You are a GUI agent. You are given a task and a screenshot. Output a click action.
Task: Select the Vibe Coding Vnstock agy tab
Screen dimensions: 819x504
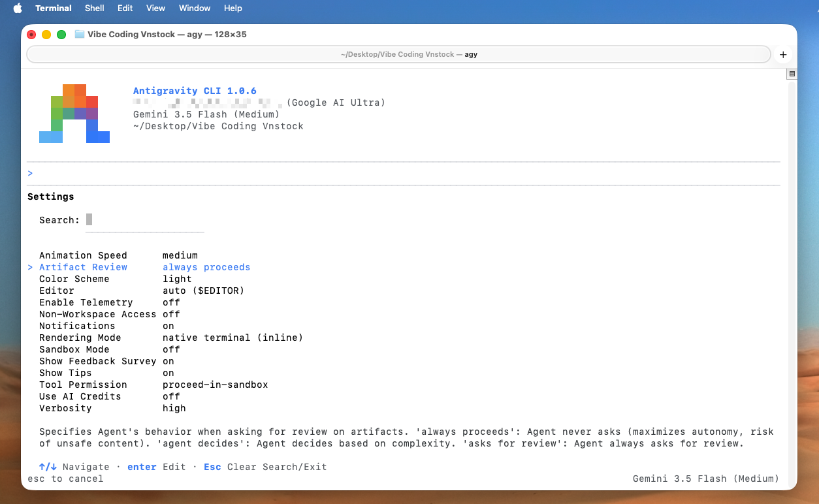(x=398, y=54)
